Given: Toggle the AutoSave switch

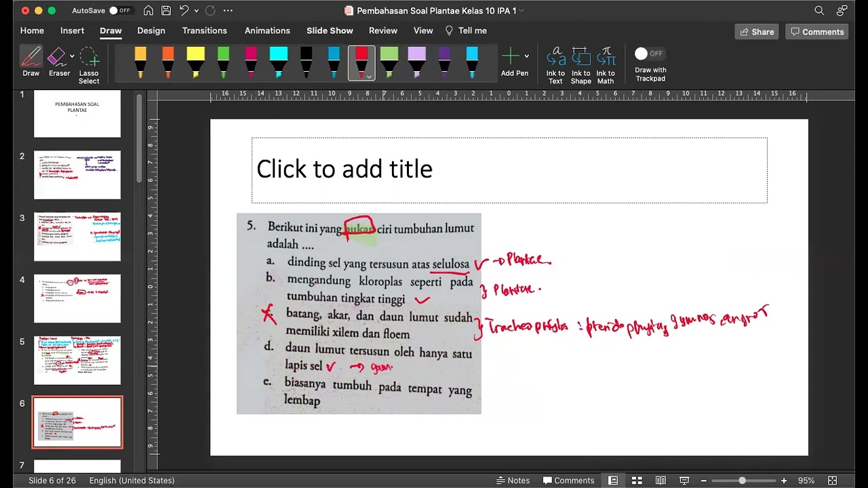Looking at the screenshot, I should [120, 11].
